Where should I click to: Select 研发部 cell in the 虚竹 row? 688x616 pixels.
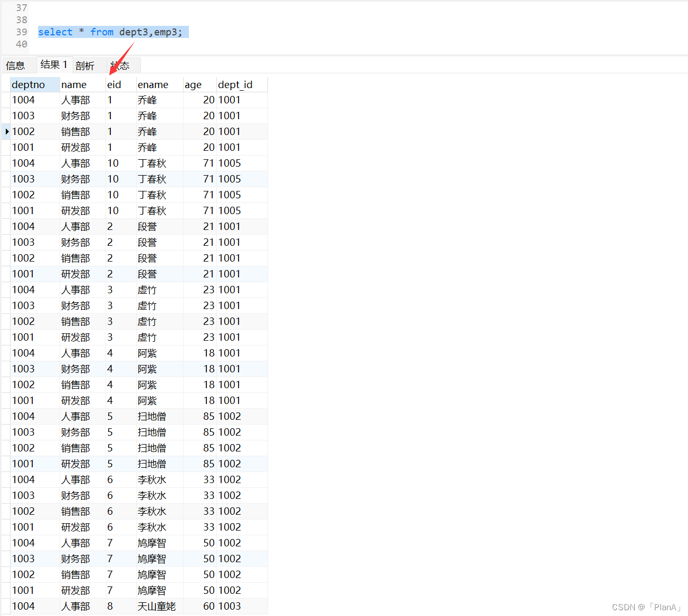82,337
